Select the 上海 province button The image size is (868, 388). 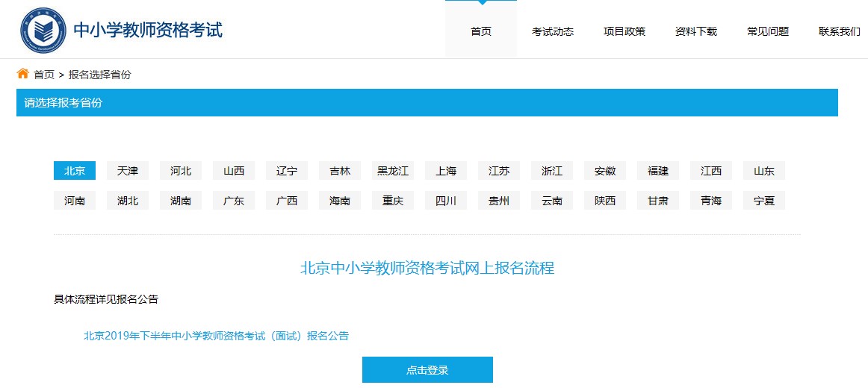[x=446, y=171]
